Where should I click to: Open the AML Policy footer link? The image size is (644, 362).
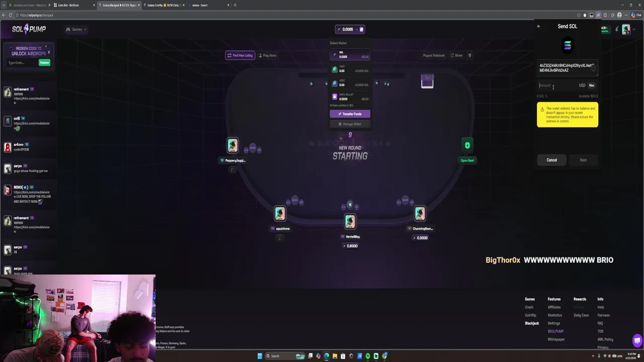click(605, 339)
